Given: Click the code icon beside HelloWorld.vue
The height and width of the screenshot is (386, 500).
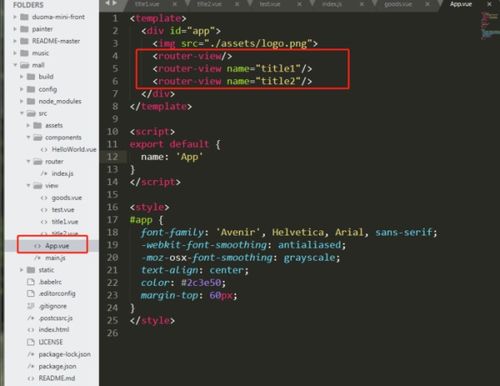Looking at the screenshot, I should click(x=44, y=150).
